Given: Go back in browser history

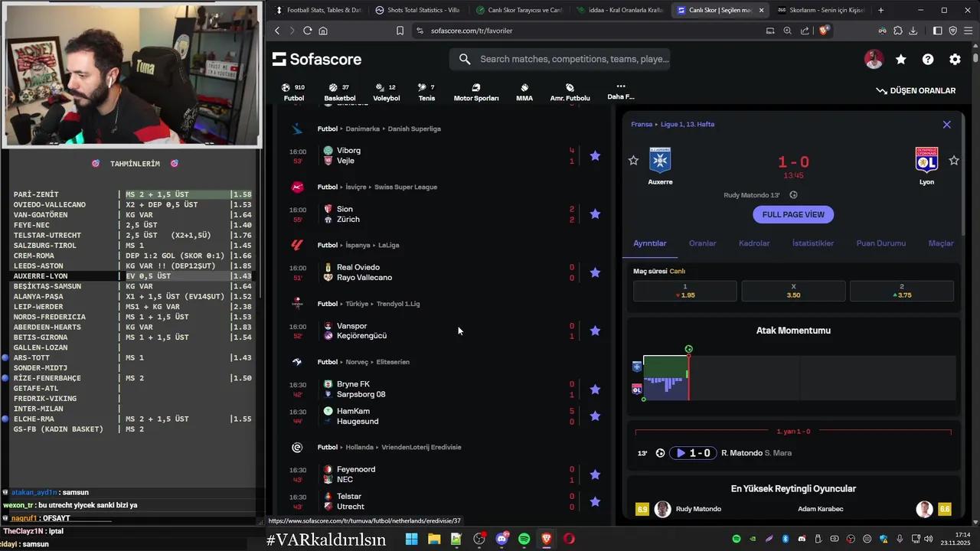Looking at the screenshot, I should click(277, 31).
